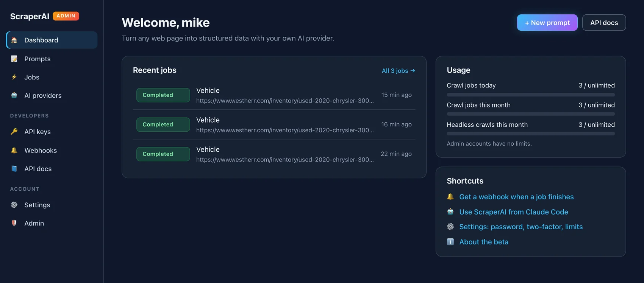
Task: Click the Headless crawls this month progress bar
Action: (x=531, y=134)
